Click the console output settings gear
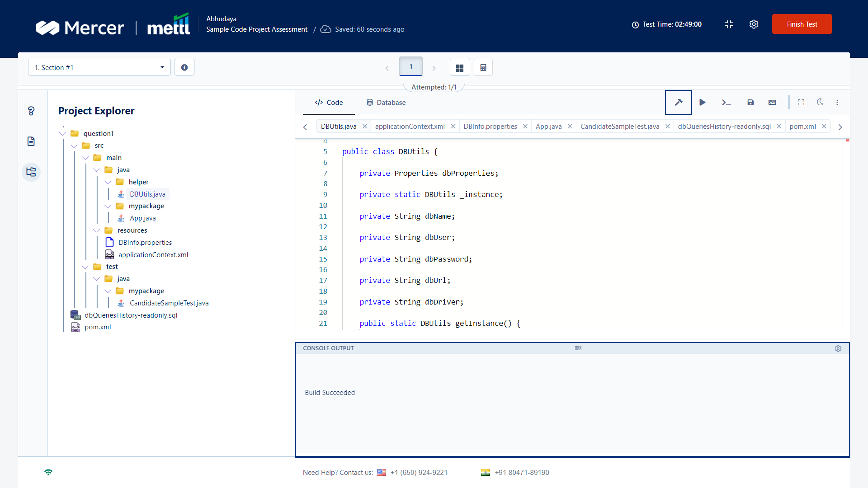This screenshot has width=868, height=488. [838, 349]
